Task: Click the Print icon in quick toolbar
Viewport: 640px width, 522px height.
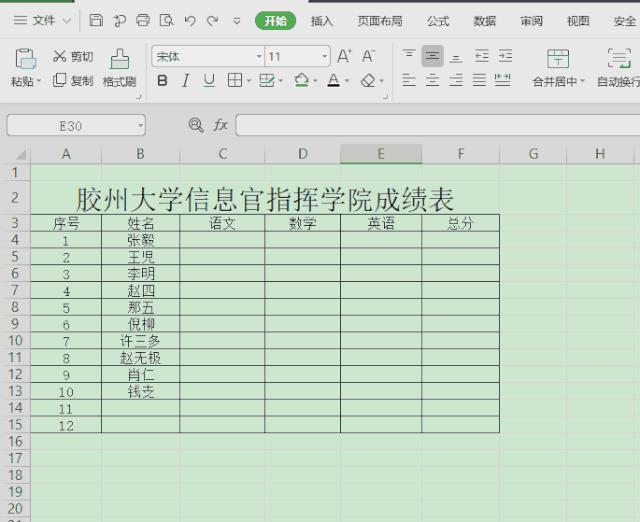Action: (x=142, y=20)
